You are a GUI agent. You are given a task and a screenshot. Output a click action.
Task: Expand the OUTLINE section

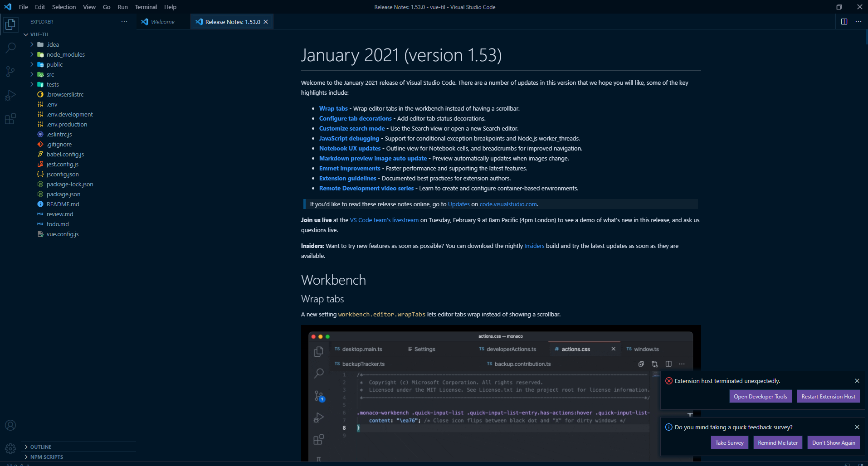[x=41, y=447]
